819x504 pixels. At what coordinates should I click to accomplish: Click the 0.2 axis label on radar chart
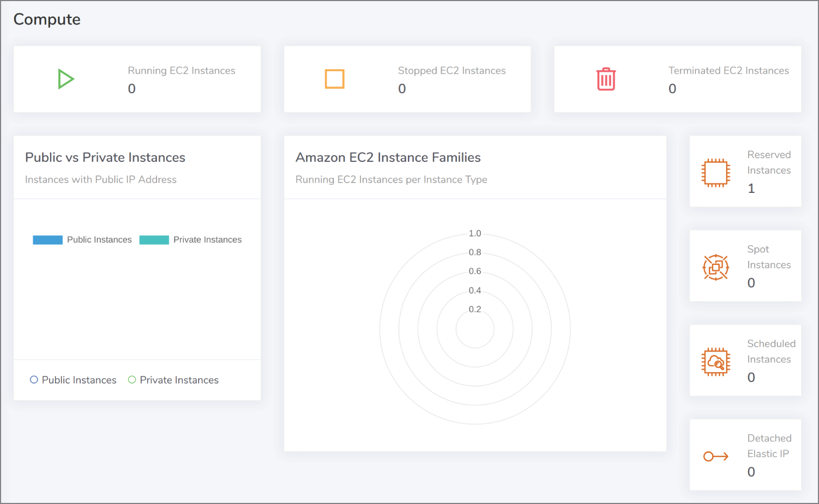[x=475, y=309]
